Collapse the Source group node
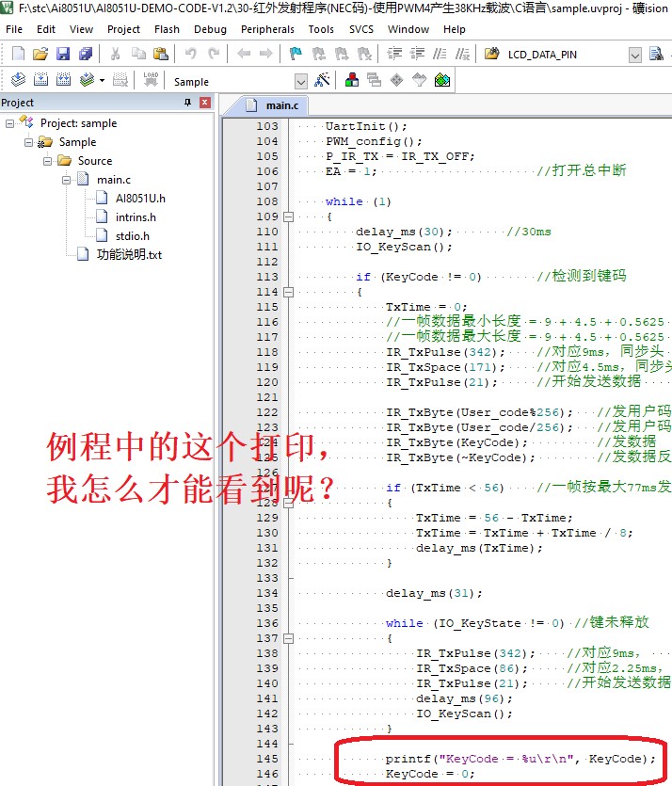This screenshot has height=786, width=672. point(47,161)
